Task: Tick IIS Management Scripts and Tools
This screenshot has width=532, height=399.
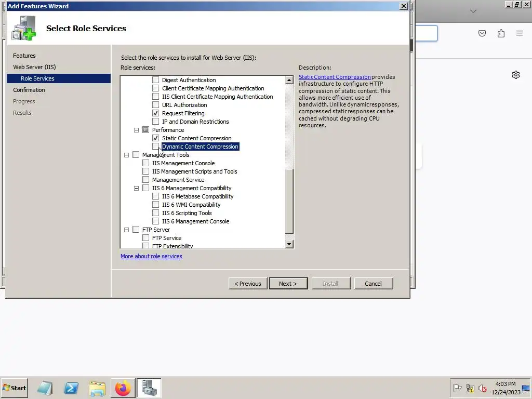Action: [145, 171]
